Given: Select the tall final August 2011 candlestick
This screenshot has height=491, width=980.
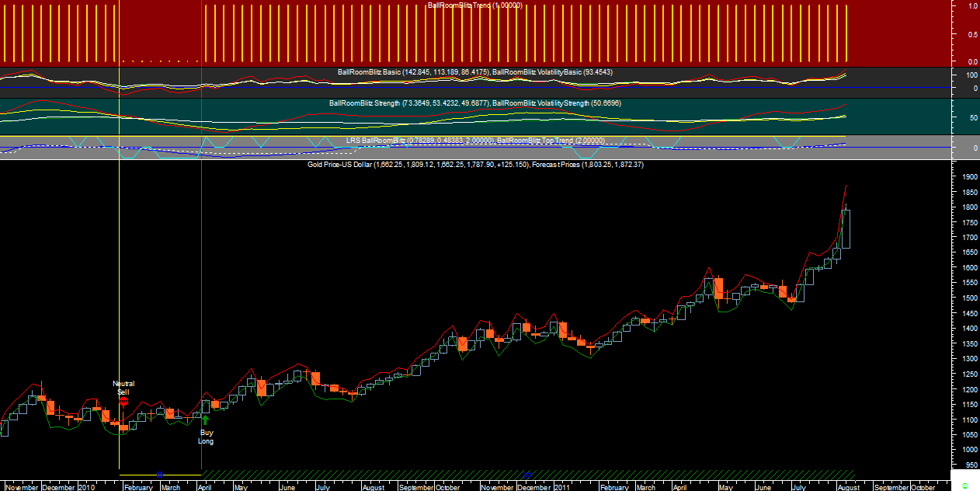Looking at the screenshot, I should tap(846, 228).
